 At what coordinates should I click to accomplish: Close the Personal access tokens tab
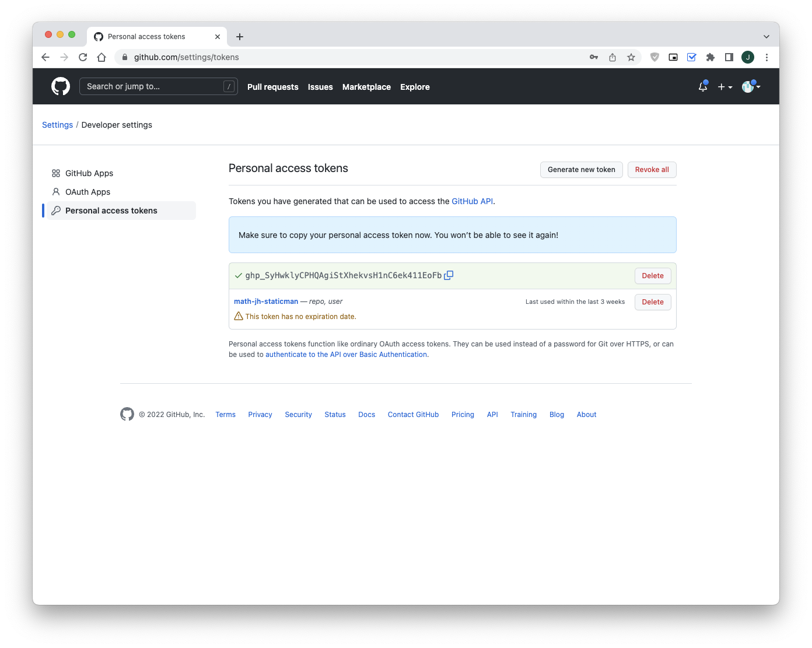218,37
